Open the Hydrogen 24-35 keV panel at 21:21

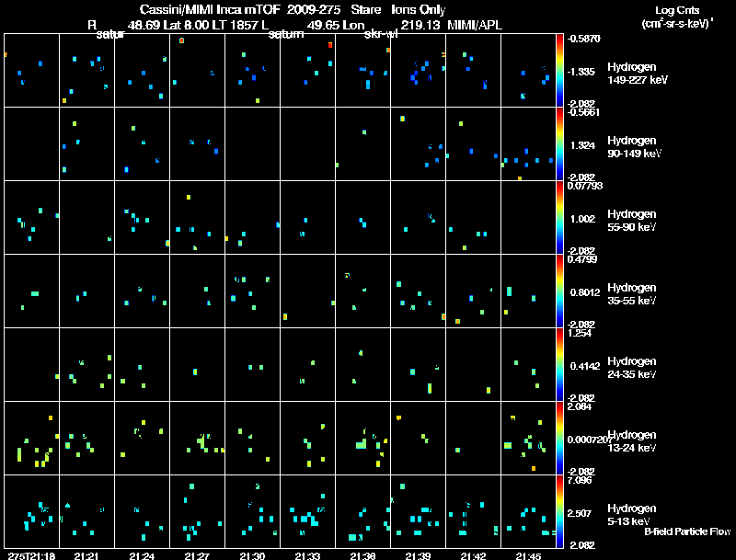86,365
